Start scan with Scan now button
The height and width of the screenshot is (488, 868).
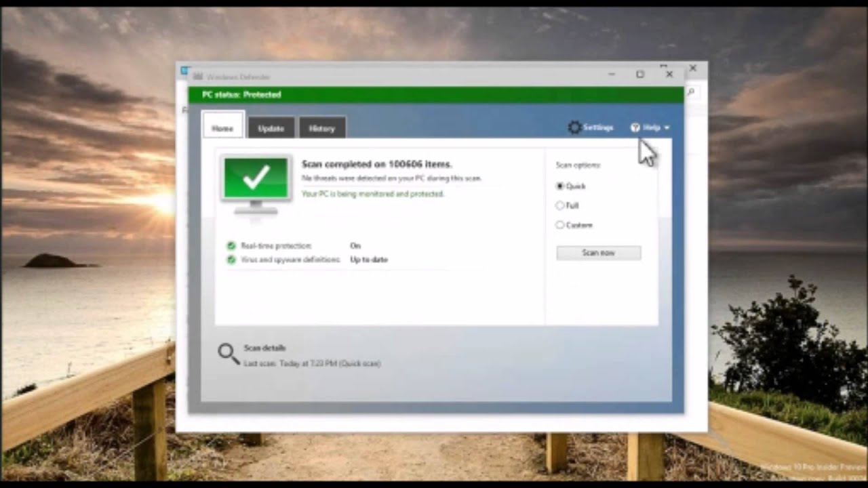pos(598,253)
